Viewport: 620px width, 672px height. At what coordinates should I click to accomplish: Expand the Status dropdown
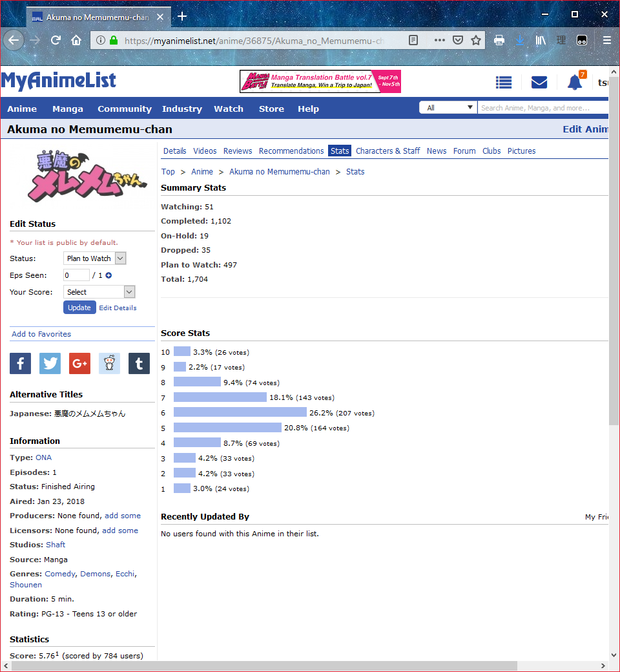96,258
